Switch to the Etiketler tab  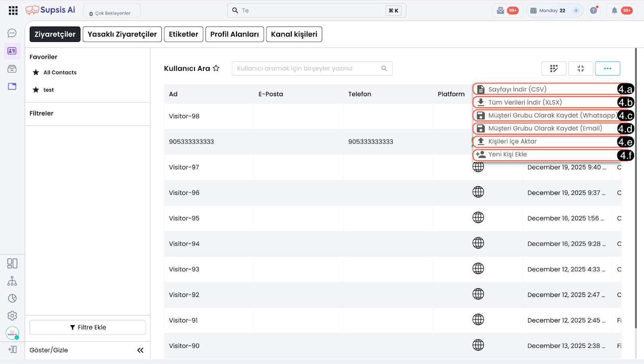[x=184, y=34]
